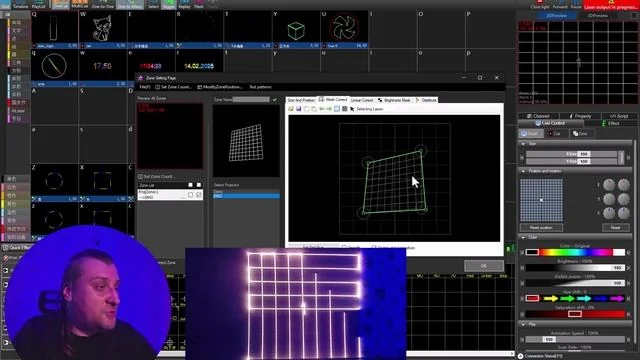Open the Size And Position tab
The height and width of the screenshot is (360, 640).
coord(301,100)
